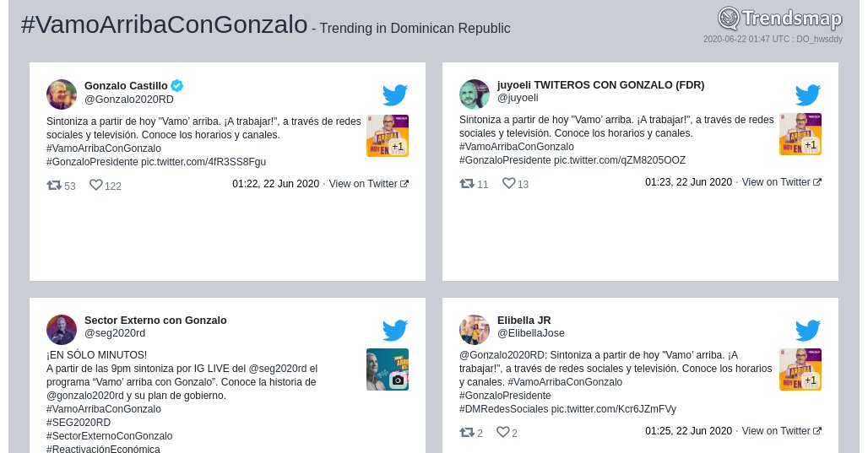Screen dimensions: 868x453
Task: Open image thumbnail in Elibella JR tweet
Action: coord(800,369)
